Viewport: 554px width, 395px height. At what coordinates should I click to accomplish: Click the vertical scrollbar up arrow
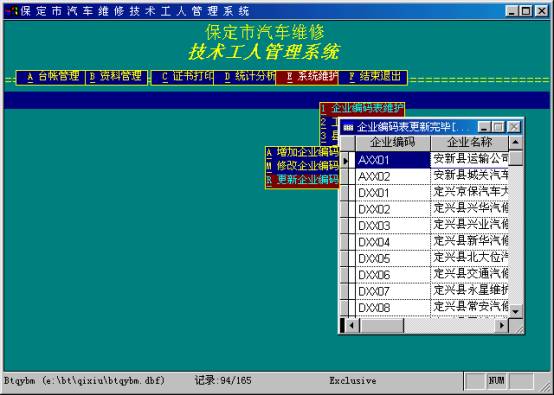pos(515,142)
